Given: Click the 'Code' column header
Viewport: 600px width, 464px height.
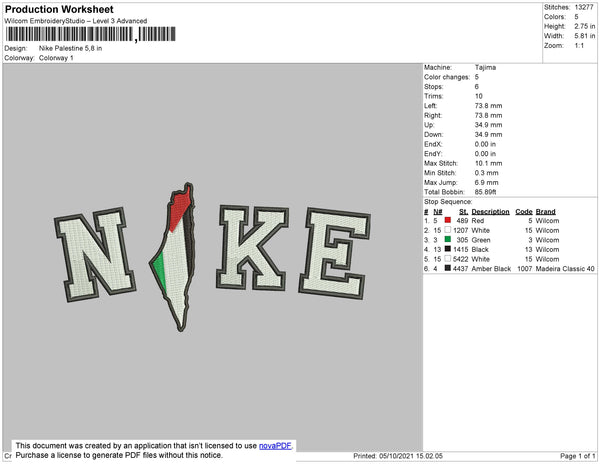Looking at the screenshot, I should 524,212.
